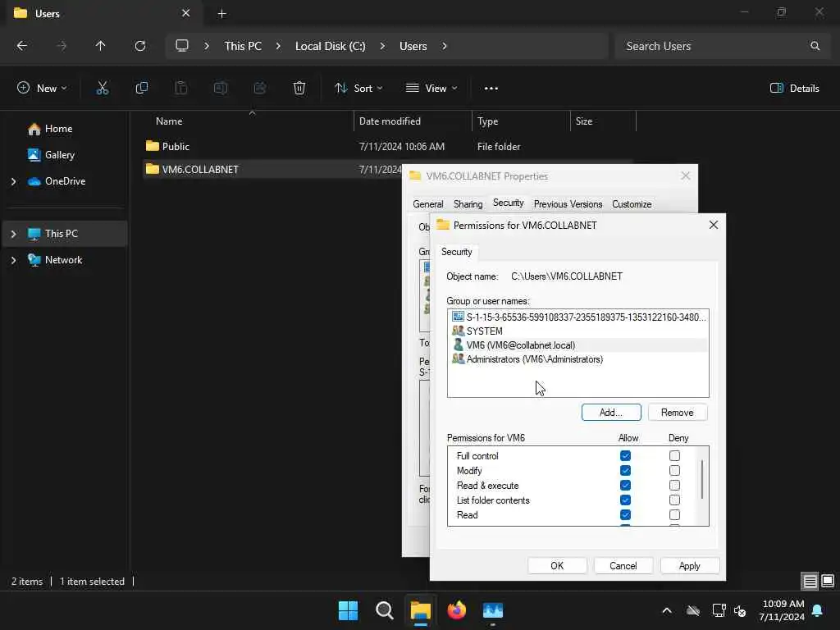Viewport: 840px width, 630px height.
Task: Check Deny for Full control
Action: coord(674,456)
